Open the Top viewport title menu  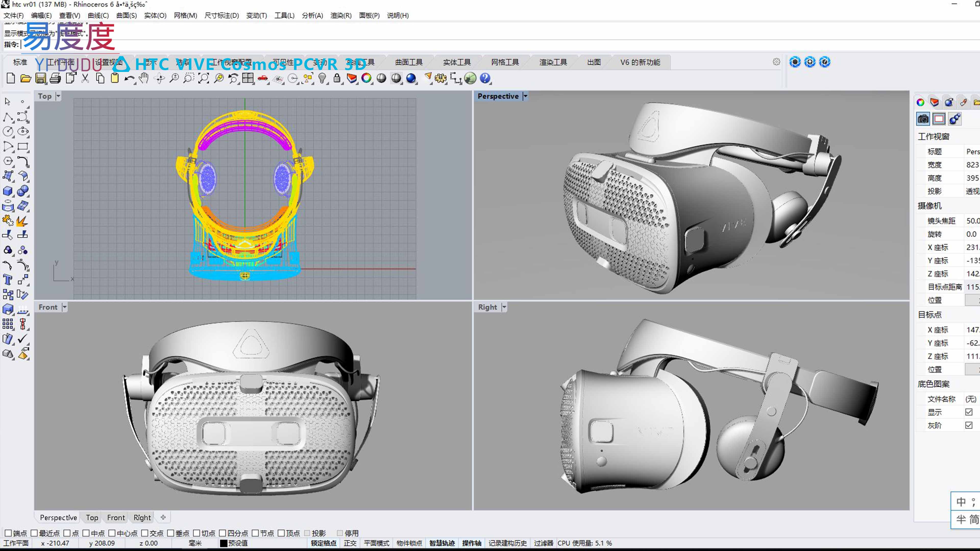pos(58,96)
